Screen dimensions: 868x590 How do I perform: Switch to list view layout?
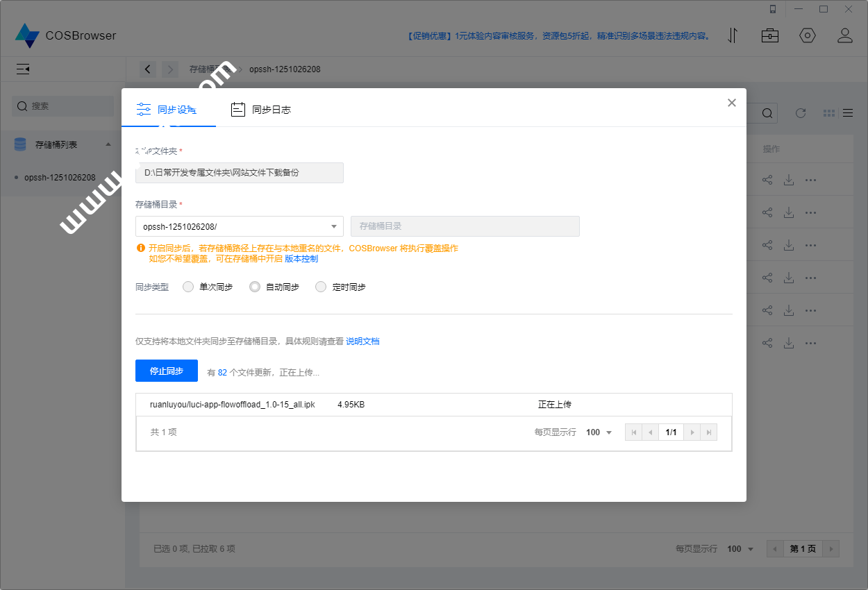click(848, 112)
